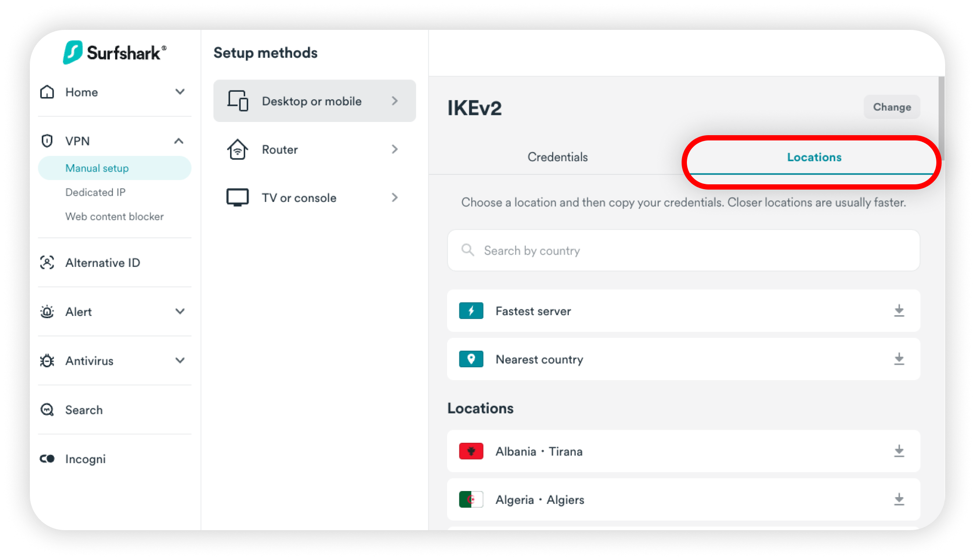The image size is (975, 560).
Task: Click the Incogni sidebar icon
Action: pyautogui.click(x=47, y=459)
